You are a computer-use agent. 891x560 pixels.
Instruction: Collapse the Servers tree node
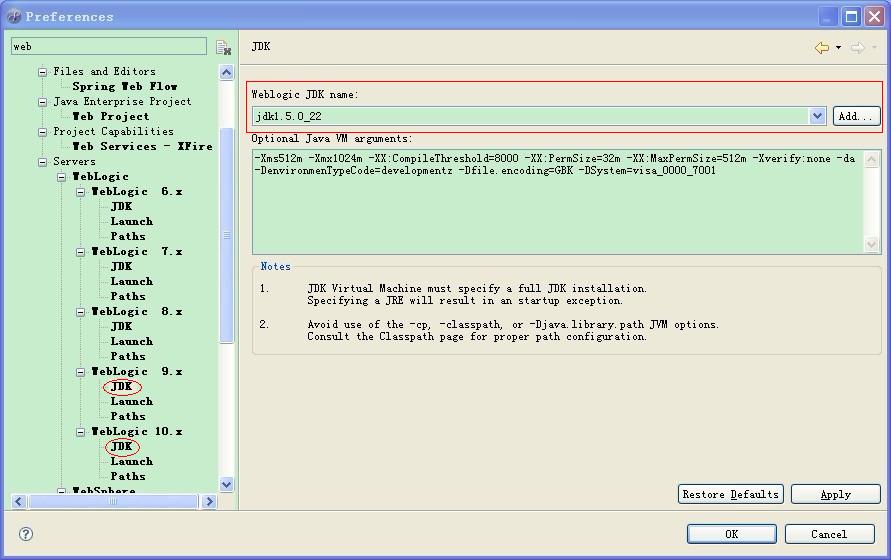(42, 163)
